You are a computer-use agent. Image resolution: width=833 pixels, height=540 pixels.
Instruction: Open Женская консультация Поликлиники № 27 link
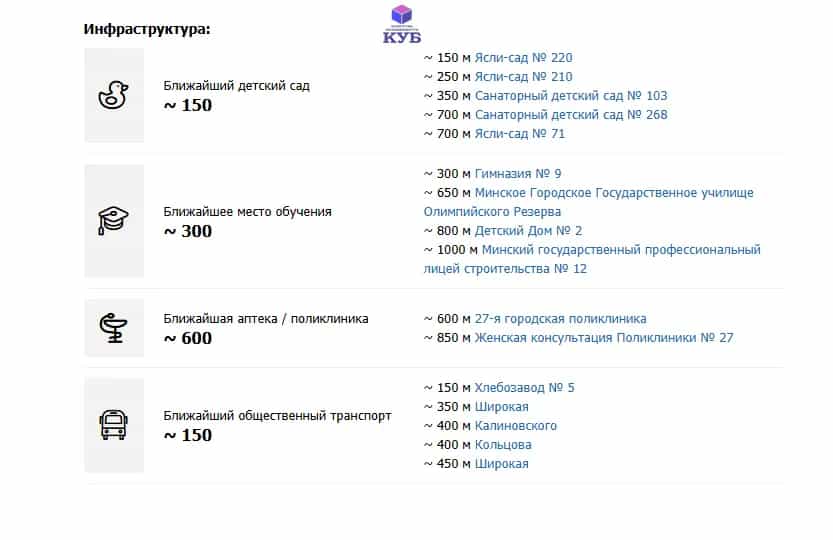click(604, 338)
